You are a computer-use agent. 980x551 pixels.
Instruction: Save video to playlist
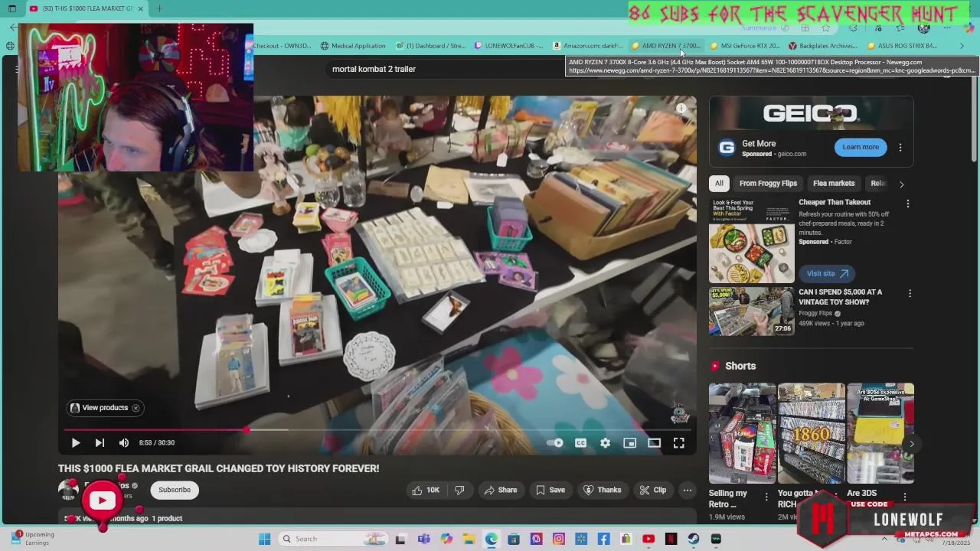[550, 490]
